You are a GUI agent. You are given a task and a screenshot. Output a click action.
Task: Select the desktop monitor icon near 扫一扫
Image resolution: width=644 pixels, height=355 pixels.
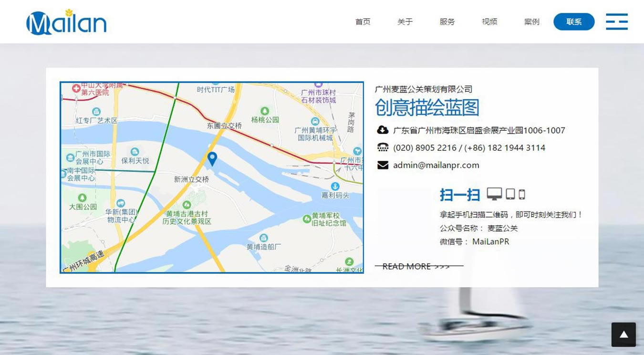495,194
